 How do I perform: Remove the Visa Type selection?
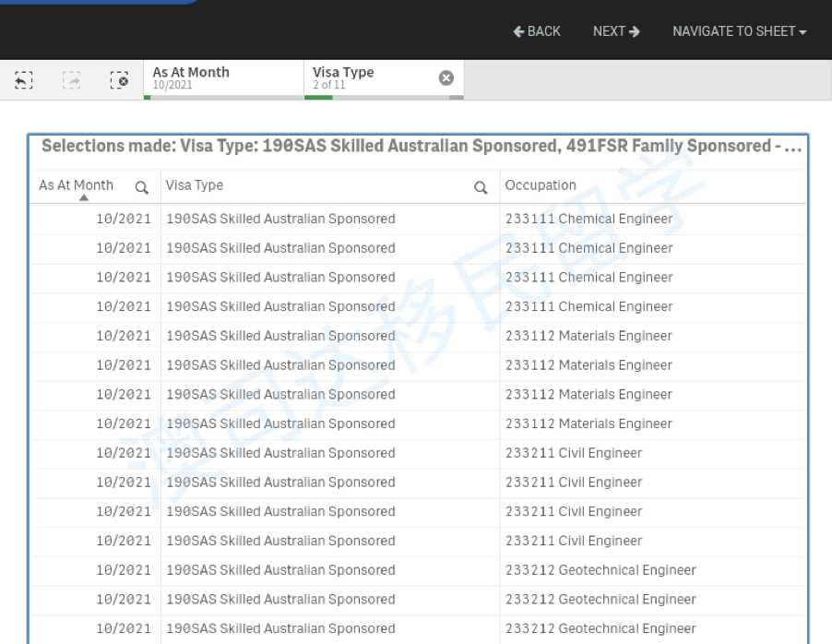coord(446,78)
